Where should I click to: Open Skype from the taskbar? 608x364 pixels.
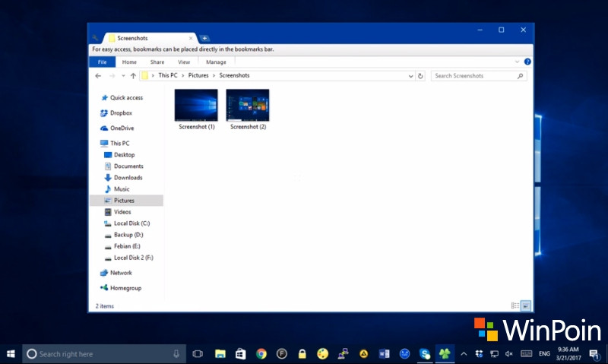pyautogui.click(x=425, y=354)
